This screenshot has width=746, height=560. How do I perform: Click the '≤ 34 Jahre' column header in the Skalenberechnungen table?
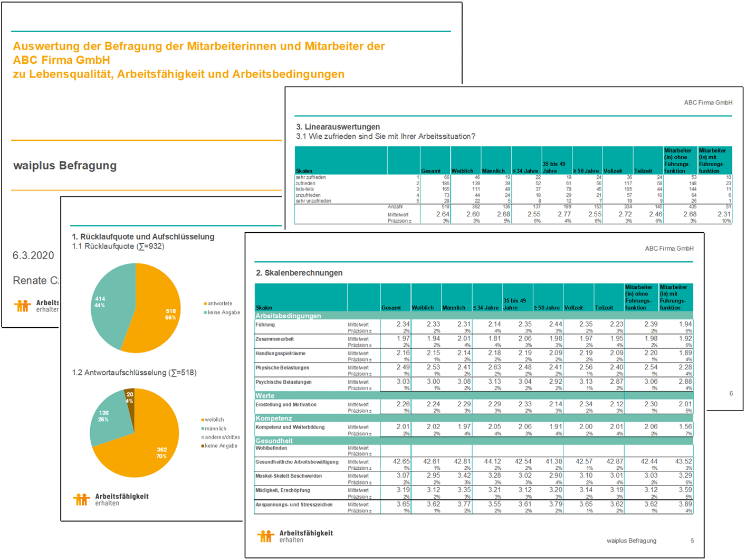click(x=486, y=308)
